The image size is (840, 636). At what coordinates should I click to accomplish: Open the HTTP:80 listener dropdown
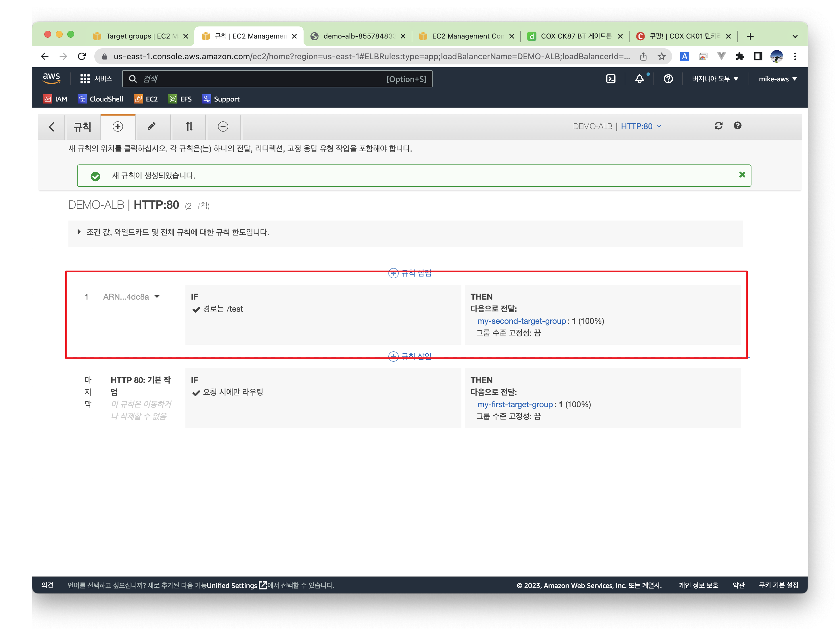[x=641, y=127]
